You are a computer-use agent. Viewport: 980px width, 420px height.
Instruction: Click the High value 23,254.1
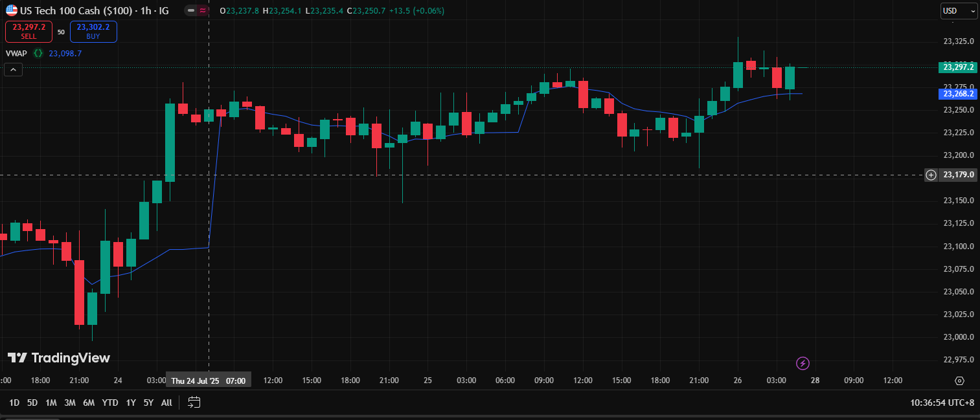pos(285,11)
